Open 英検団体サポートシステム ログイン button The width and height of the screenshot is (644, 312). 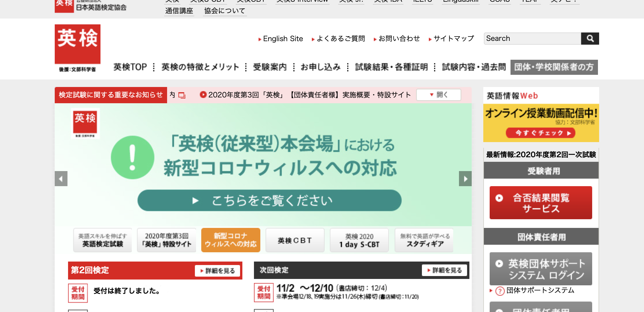[541, 269]
